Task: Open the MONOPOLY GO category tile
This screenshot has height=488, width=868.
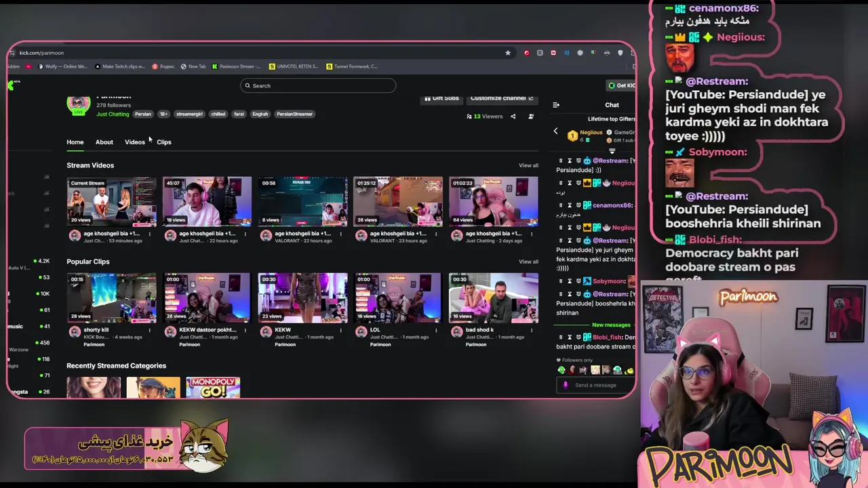Action: (213, 388)
